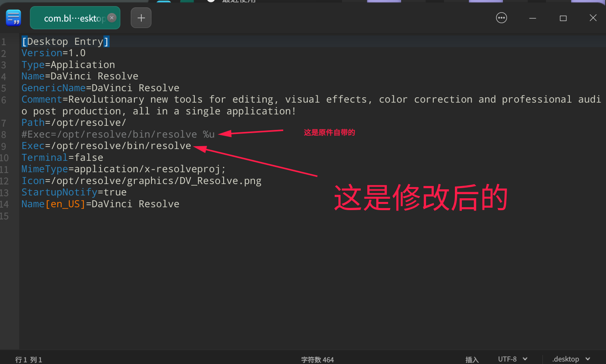Viewport: 606px width, 364px height.
Task: Click the highlighted [Desktop Entry] header text
Action: [x=65, y=41]
